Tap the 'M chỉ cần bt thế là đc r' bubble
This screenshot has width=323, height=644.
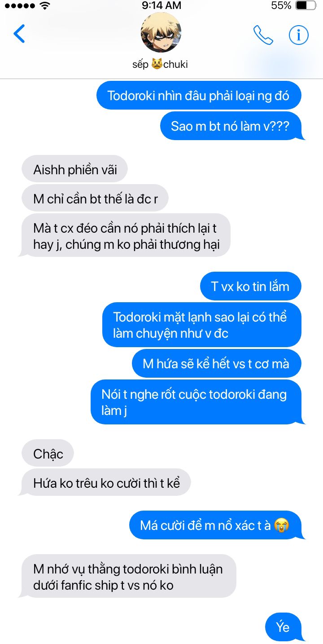[x=95, y=198]
